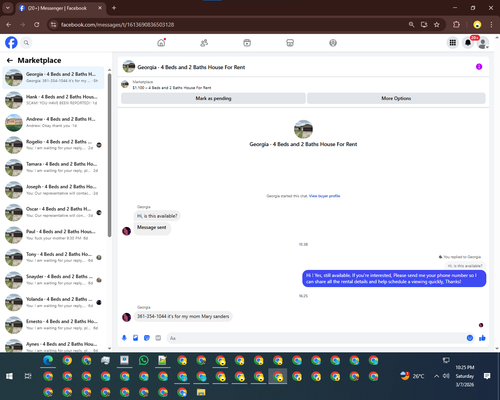Viewport: 500px width, 400px height.
Task: Go to the Home feed icon
Action: tap(161, 43)
